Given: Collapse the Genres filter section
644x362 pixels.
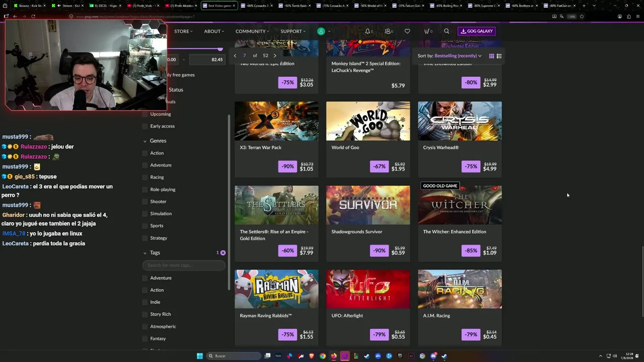Looking at the screenshot, I should 145,141.
